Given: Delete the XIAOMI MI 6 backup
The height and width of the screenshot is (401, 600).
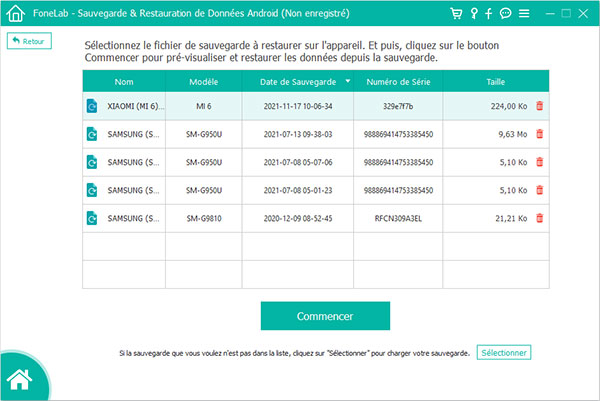Looking at the screenshot, I should click(540, 105).
